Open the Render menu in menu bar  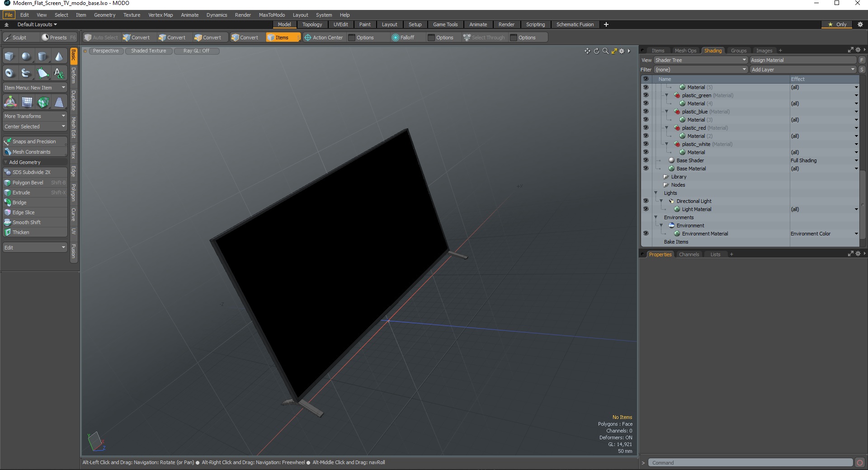pyautogui.click(x=243, y=15)
